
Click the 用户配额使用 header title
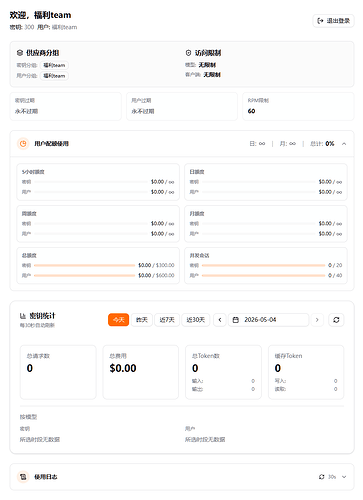pos(52,144)
